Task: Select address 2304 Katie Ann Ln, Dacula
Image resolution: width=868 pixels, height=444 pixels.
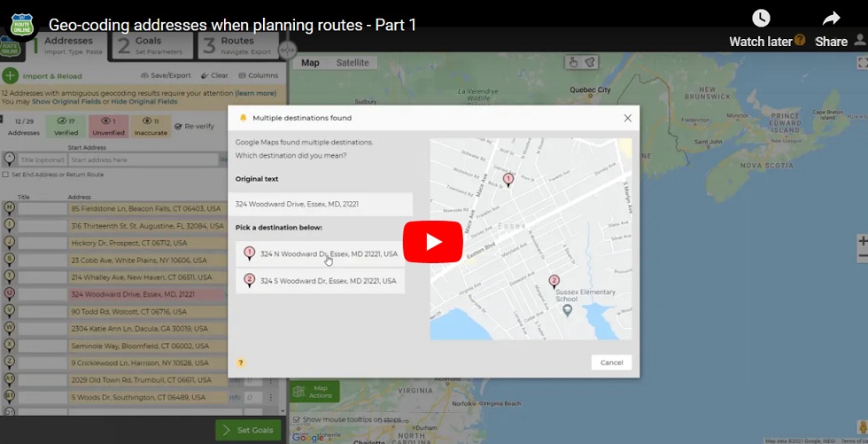Action: click(147, 329)
